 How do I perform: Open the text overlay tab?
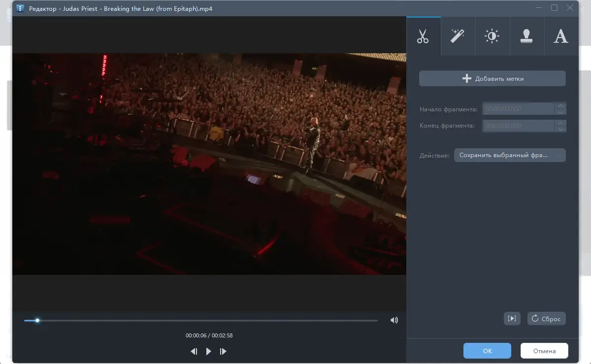(x=561, y=36)
